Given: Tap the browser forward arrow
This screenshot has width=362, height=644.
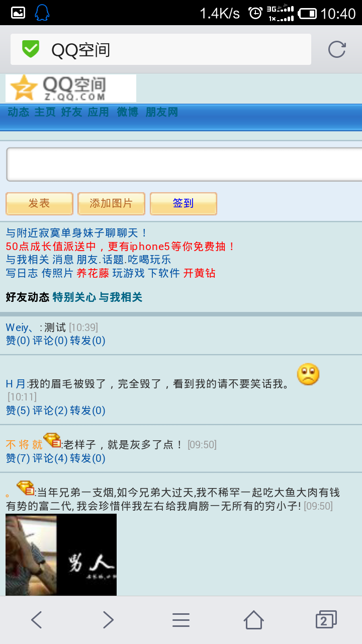Looking at the screenshot, I should click(x=108, y=620).
